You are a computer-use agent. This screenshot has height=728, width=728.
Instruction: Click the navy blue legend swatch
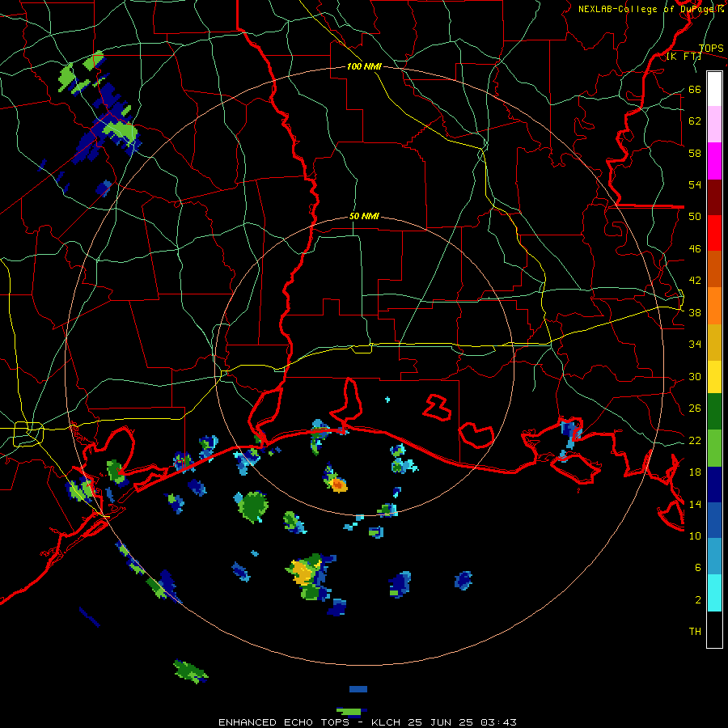[714, 485]
